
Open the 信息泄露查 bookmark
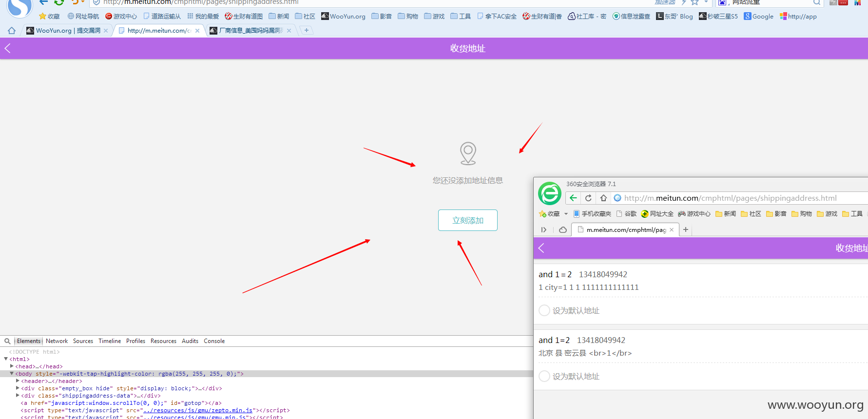point(632,17)
